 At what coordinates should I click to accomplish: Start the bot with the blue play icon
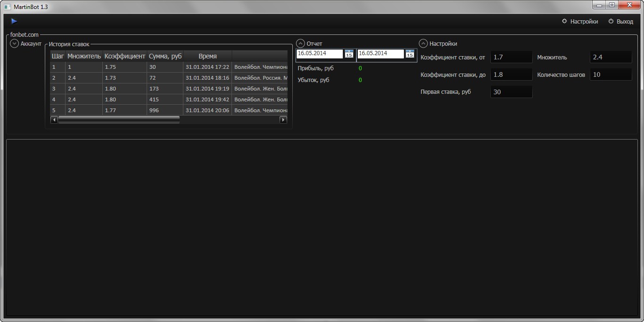(x=14, y=21)
